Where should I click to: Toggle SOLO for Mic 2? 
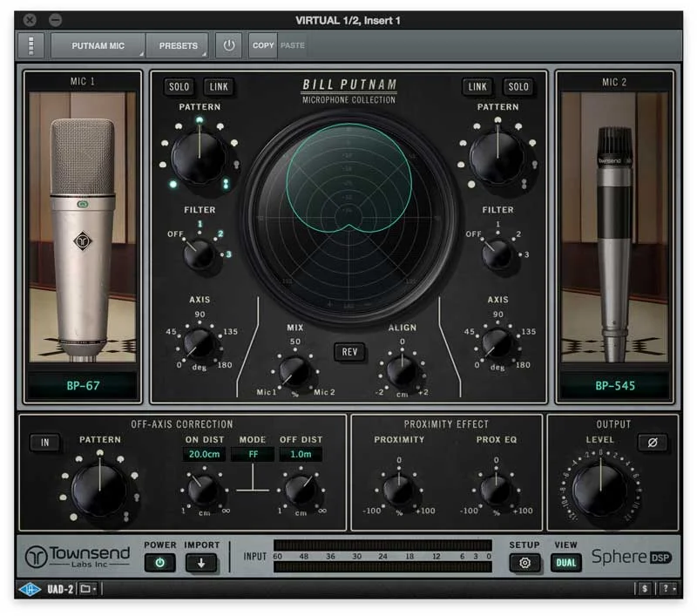pyautogui.click(x=518, y=86)
